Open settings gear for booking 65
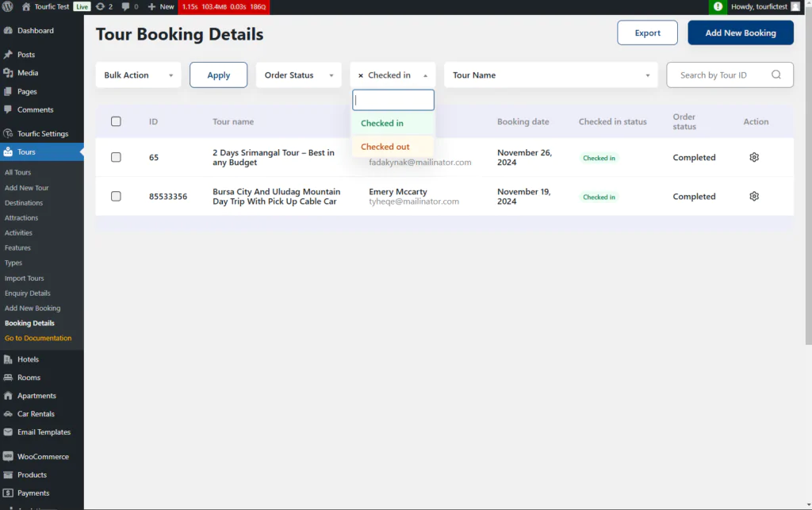812x510 pixels. [754, 157]
